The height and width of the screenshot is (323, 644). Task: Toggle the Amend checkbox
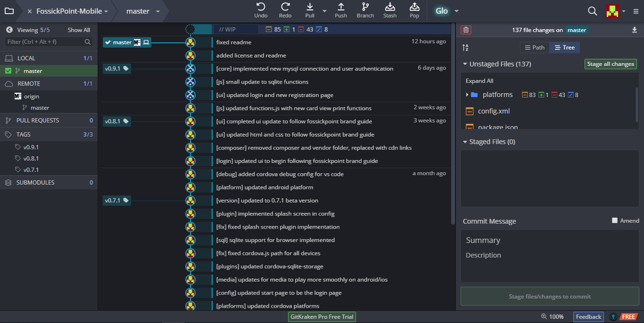click(615, 220)
